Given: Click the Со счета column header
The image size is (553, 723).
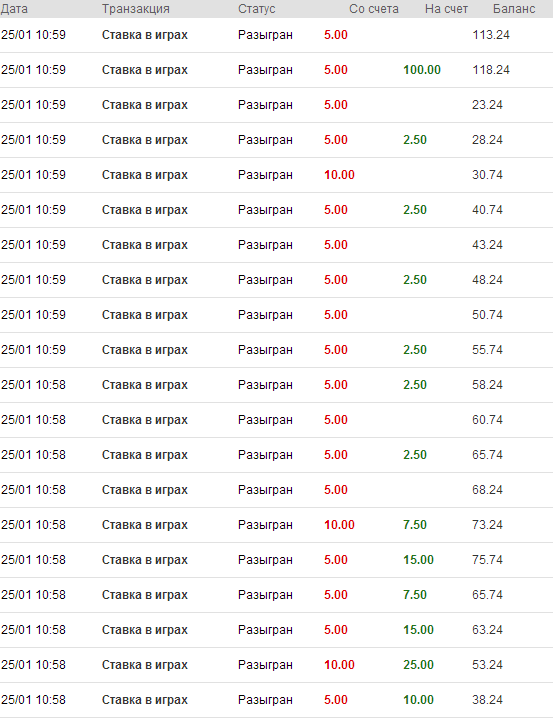Looking at the screenshot, I should [374, 9].
